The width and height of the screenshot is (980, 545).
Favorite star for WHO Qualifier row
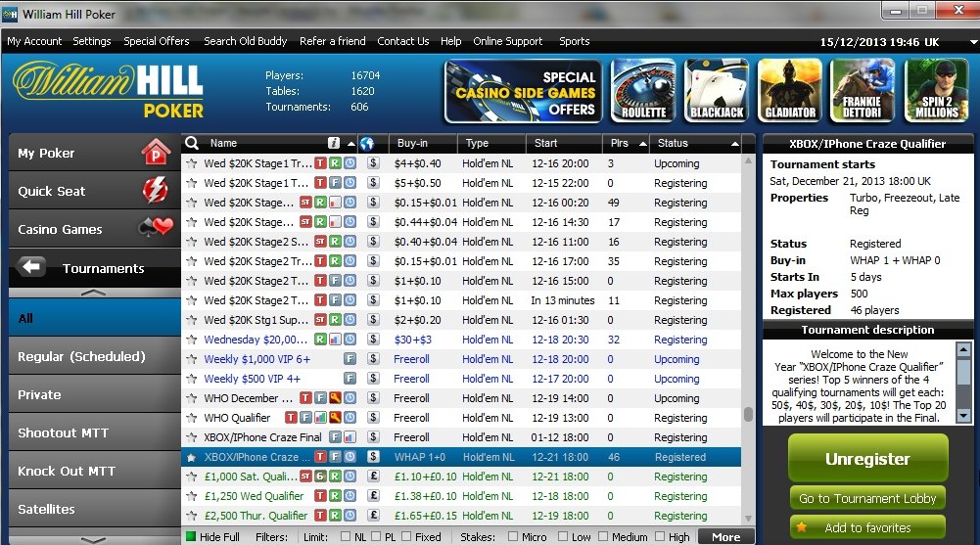click(192, 418)
